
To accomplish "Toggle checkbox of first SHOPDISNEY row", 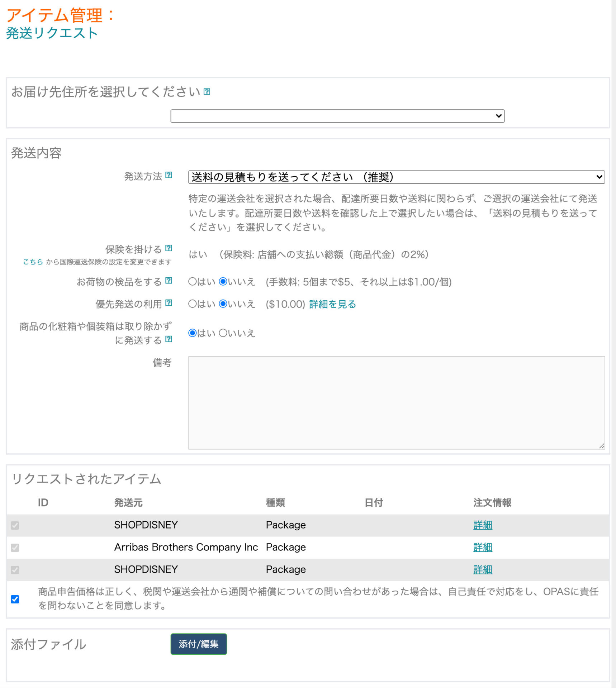I will tap(15, 525).
